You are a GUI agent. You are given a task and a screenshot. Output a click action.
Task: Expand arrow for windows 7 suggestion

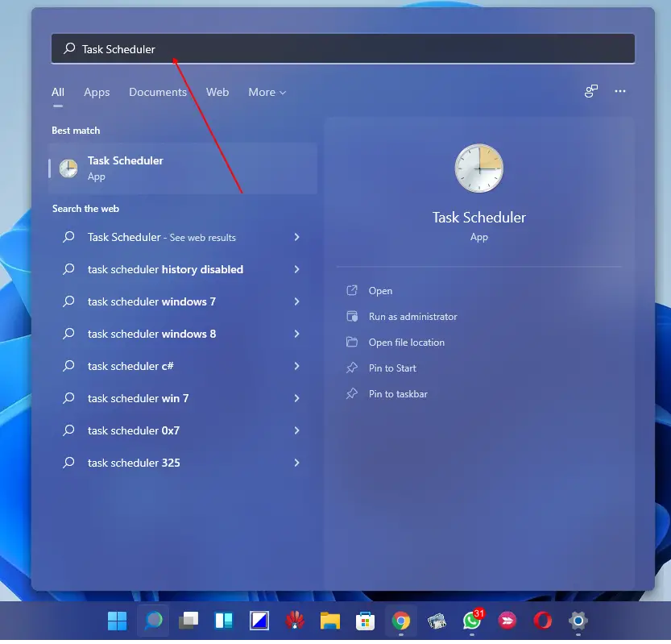tap(297, 301)
